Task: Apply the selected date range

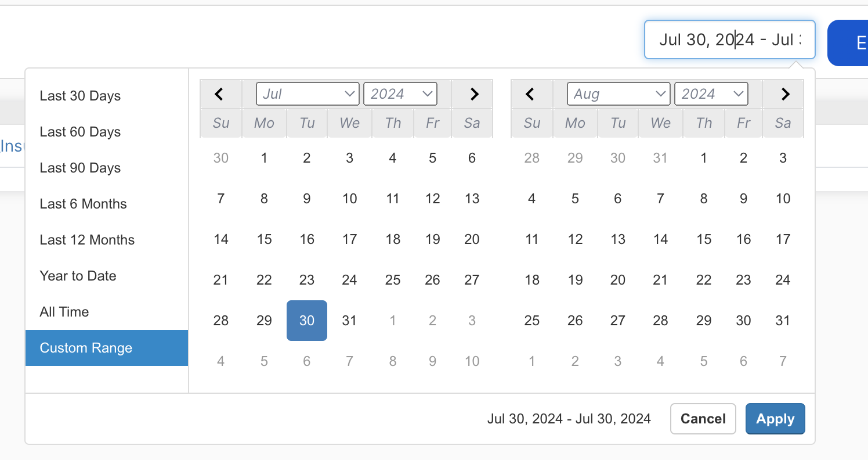Action: [x=775, y=419]
